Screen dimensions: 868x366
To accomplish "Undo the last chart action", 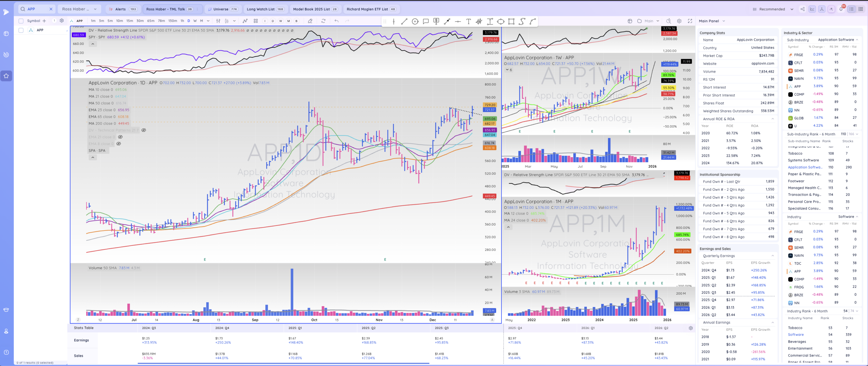I will coord(336,21).
